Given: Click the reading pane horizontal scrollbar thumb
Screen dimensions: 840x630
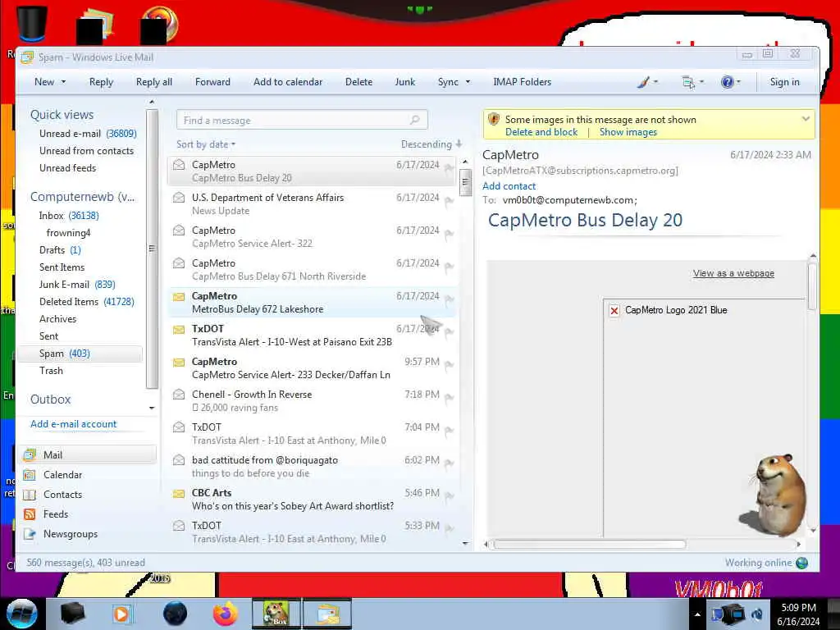Looking at the screenshot, I should pyautogui.click(x=589, y=545).
